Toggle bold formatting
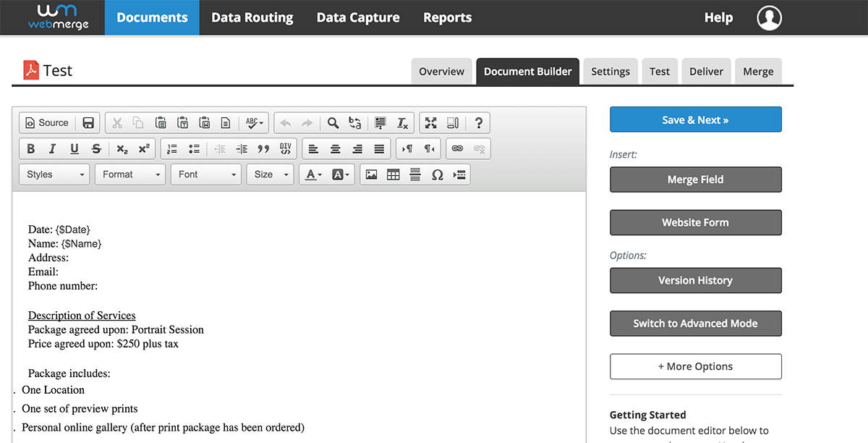 click(30, 148)
